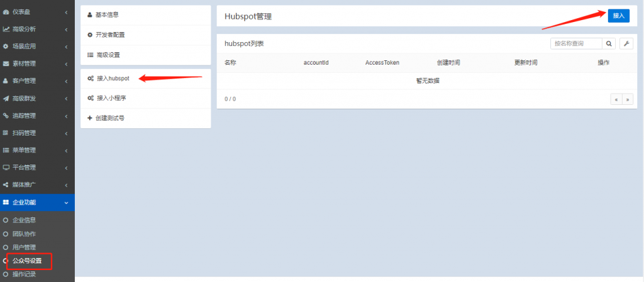
Task: Expand the 客户管理 chevron
Action: 66,81
